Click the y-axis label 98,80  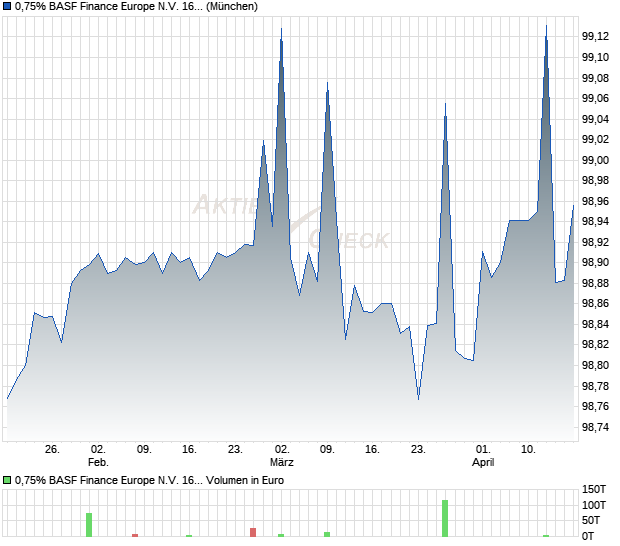595,365
